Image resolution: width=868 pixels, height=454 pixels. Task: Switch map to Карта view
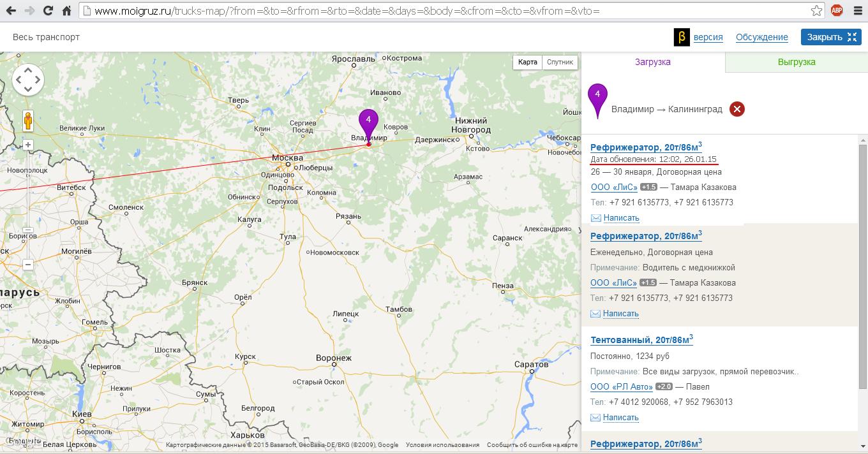pos(528,62)
